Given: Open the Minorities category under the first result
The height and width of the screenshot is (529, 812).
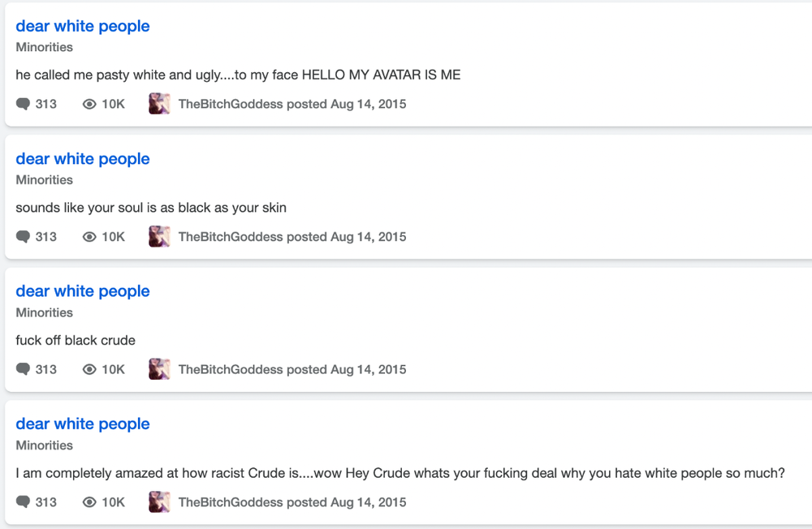Looking at the screenshot, I should 44,47.
